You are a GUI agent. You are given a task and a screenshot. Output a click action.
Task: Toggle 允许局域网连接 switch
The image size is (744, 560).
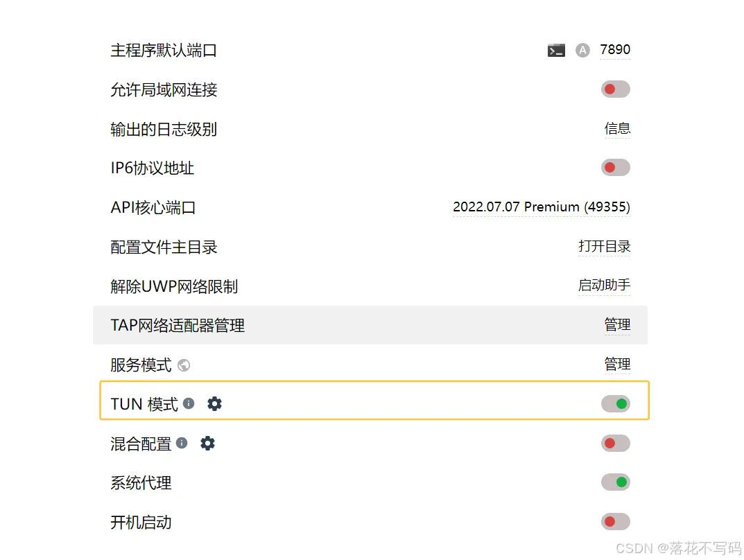pyautogui.click(x=615, y=89)
